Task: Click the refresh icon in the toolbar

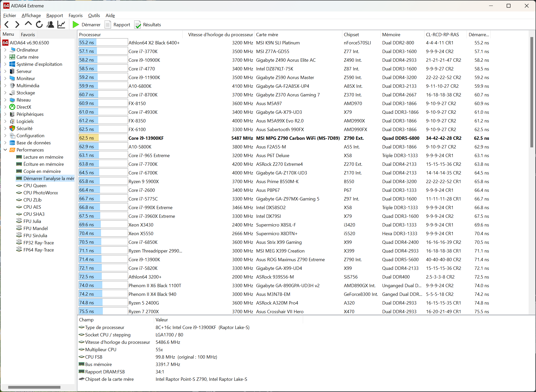Action: (x=39, y=25)
